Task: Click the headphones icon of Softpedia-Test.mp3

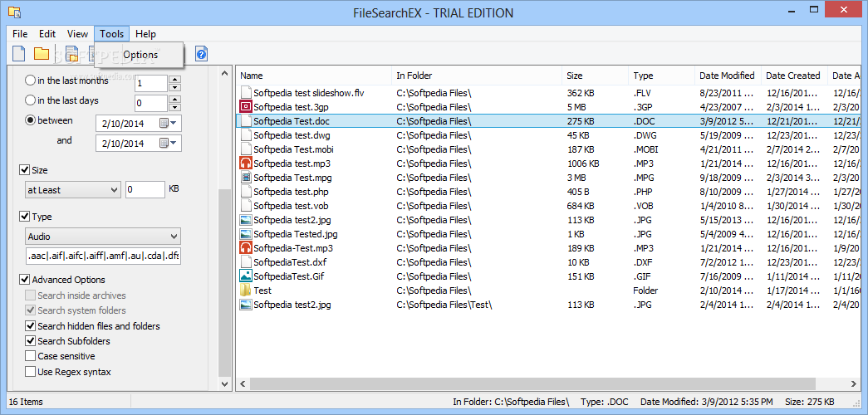Action: tap(246, 248)
